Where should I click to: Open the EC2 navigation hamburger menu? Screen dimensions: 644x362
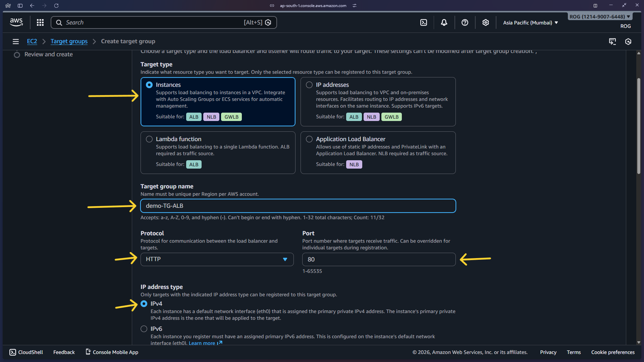click(15, 41)
